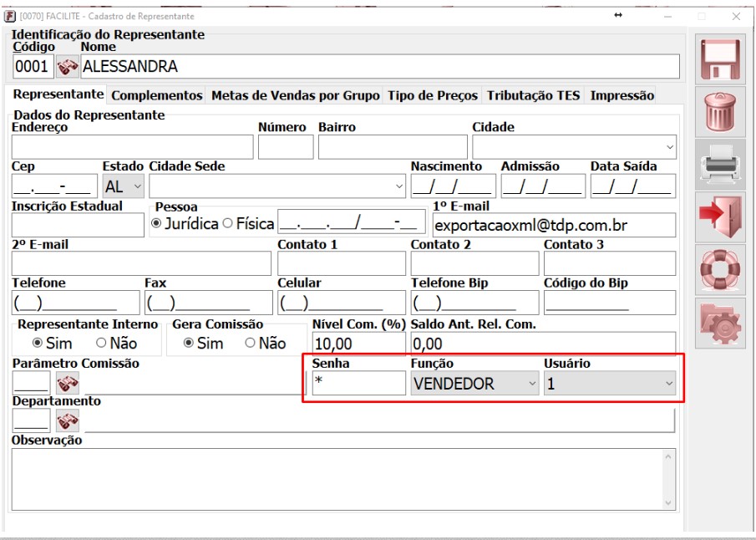The height and width of the screenshot is (540, 756).
Task: Click the exit door icon
Action: click(x=720, y=217)
